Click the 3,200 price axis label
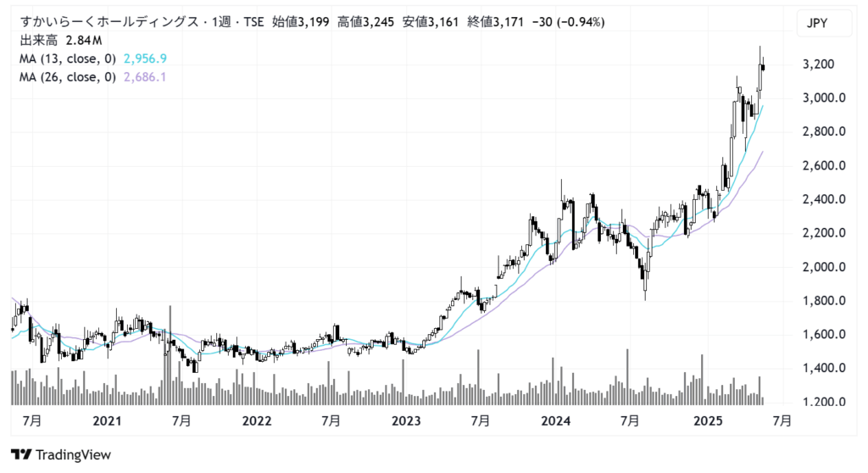Screen dimensions: 868x473 (818, 64)
